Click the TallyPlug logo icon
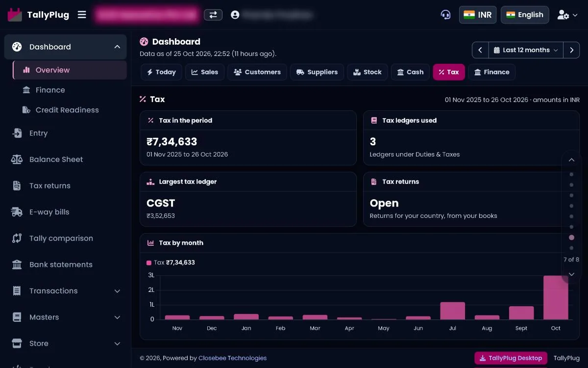The height and width of the screenshot is (368, 588). coord(15,15)
